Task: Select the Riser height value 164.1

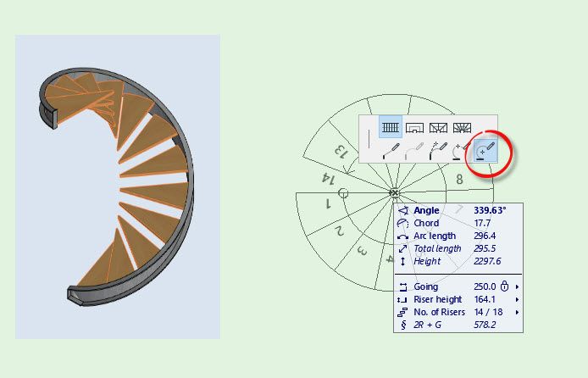Action: 485,300
